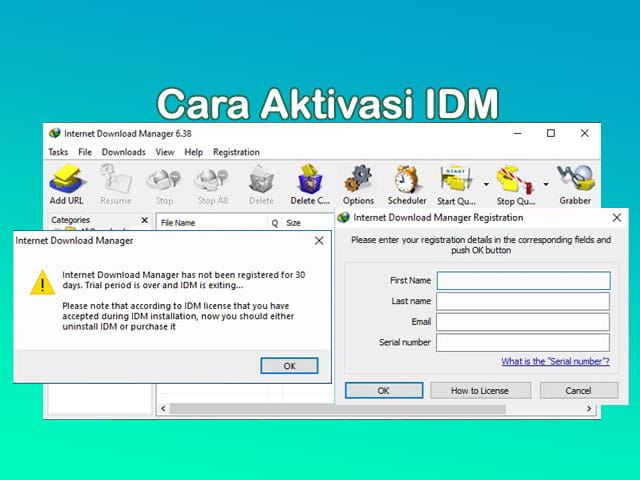Open the 'What is the Serial number?' link
The height and width of the screenshot is (480, 640).
coord(556,361)
